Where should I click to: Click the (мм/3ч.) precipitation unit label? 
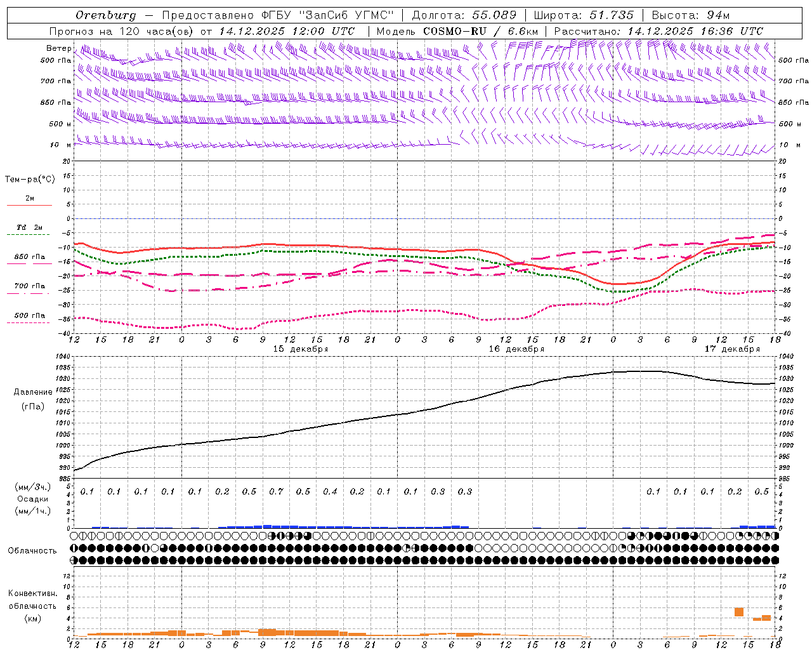33,487
